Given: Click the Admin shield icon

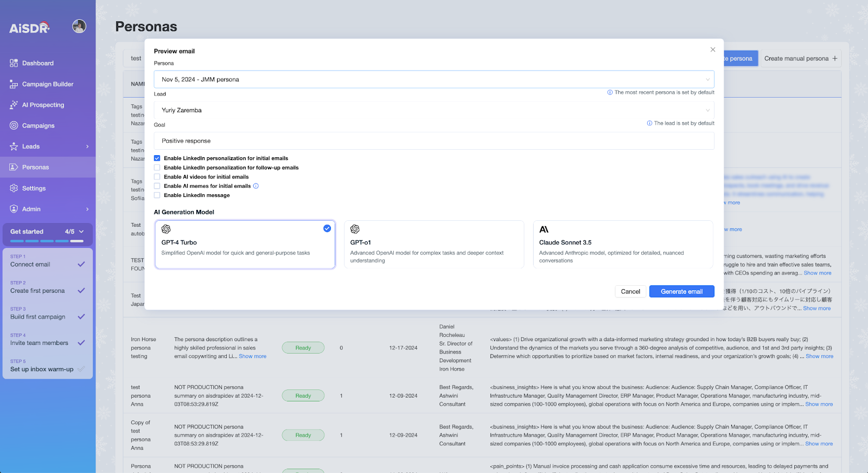Looking at the screenshot, I should (14, 209).
